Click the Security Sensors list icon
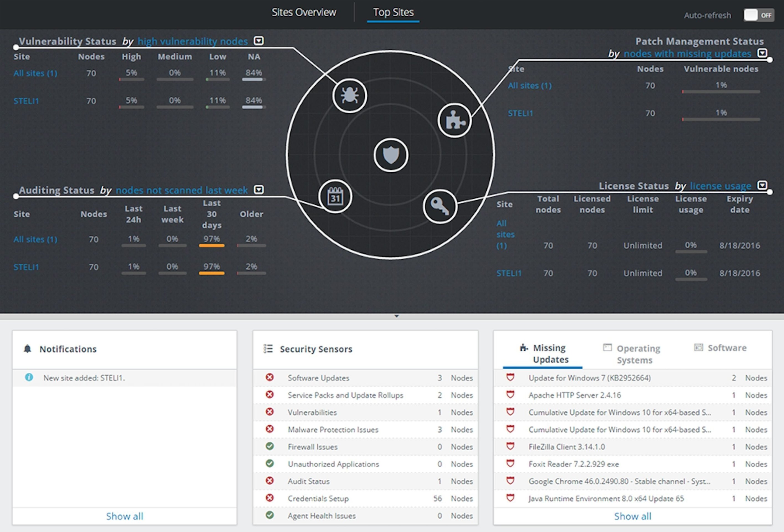Screen dimensions: 784x532 point(268,349)
